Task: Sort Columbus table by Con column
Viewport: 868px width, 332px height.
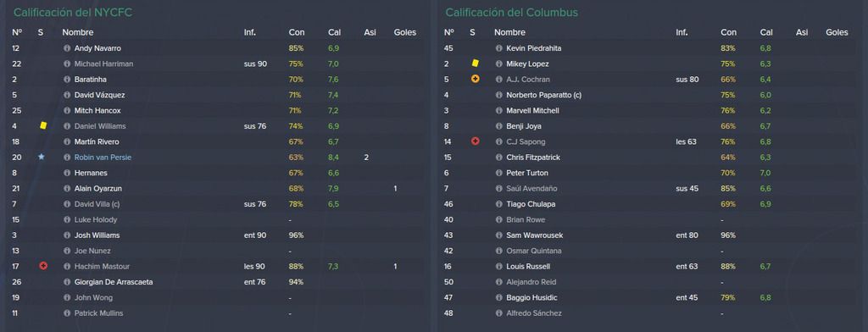Action: 728,33
